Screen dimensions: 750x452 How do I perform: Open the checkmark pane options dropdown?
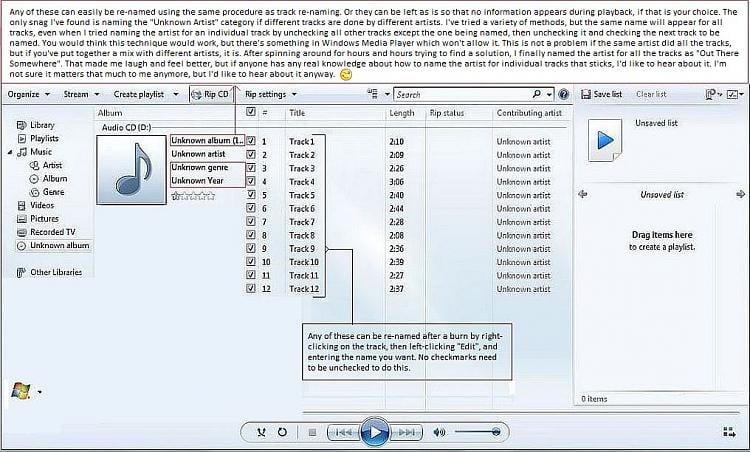(x=735, y=94)
